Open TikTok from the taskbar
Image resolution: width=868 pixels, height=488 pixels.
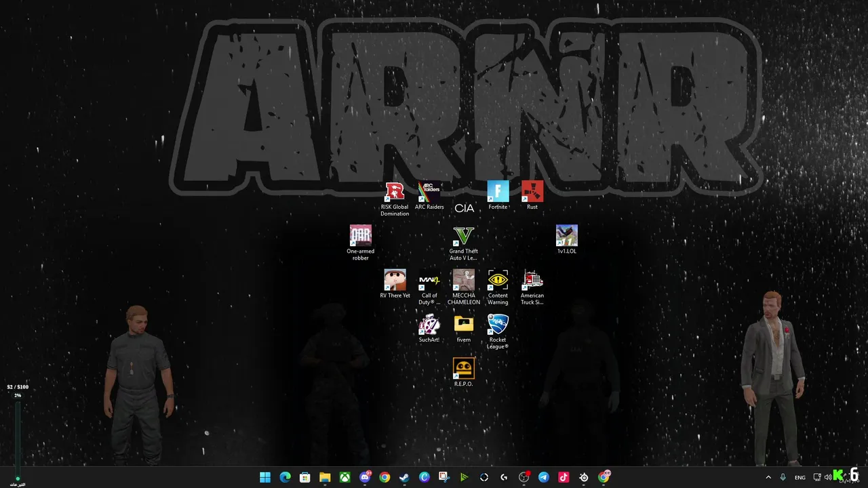(564, 477)
